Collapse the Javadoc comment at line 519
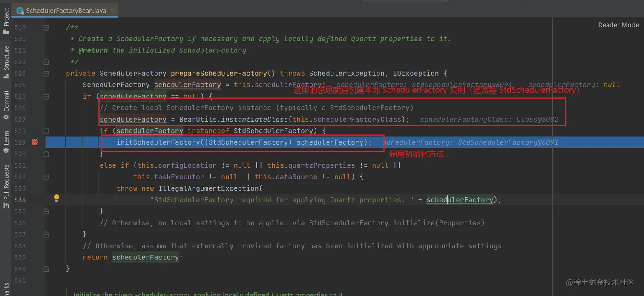This screenshot has height=296, width=644. click(46, 27)
